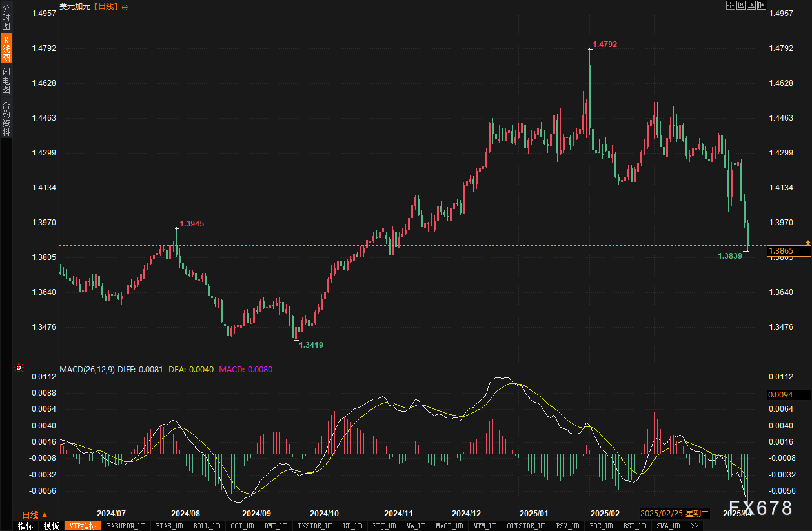812x531 pixels.
Task: Click the panel expand arrow icon at top right
Action: pos(762,6)
